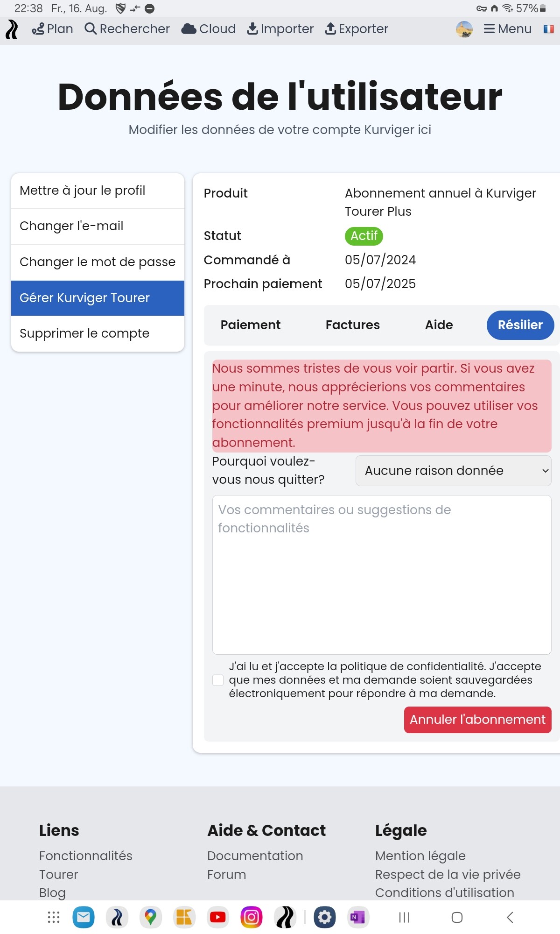Open Supprimer le compte in sidebar
The height and width of the screenshot is (934, 560).
pos(98,333)
